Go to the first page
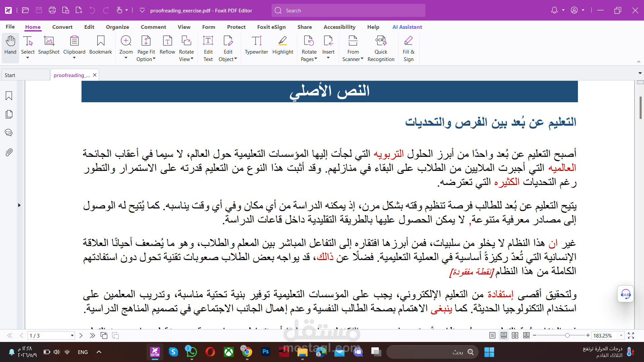644x362 pixels. 10,336
